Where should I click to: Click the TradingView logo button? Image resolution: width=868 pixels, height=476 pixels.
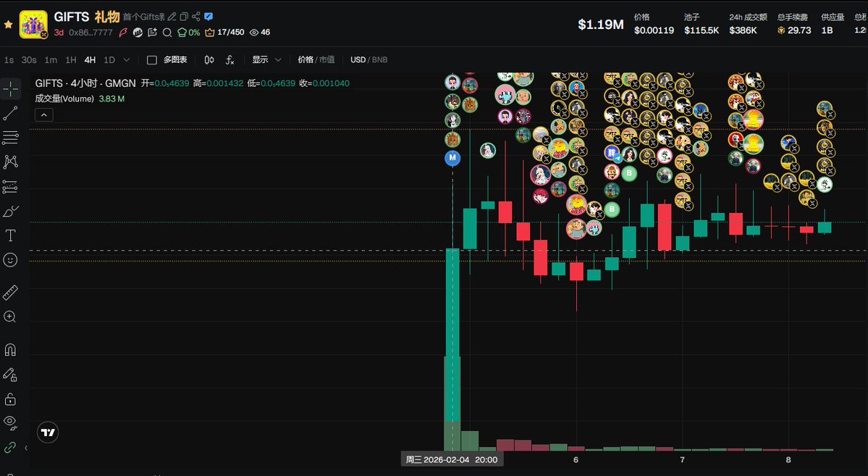coord(49,433)
